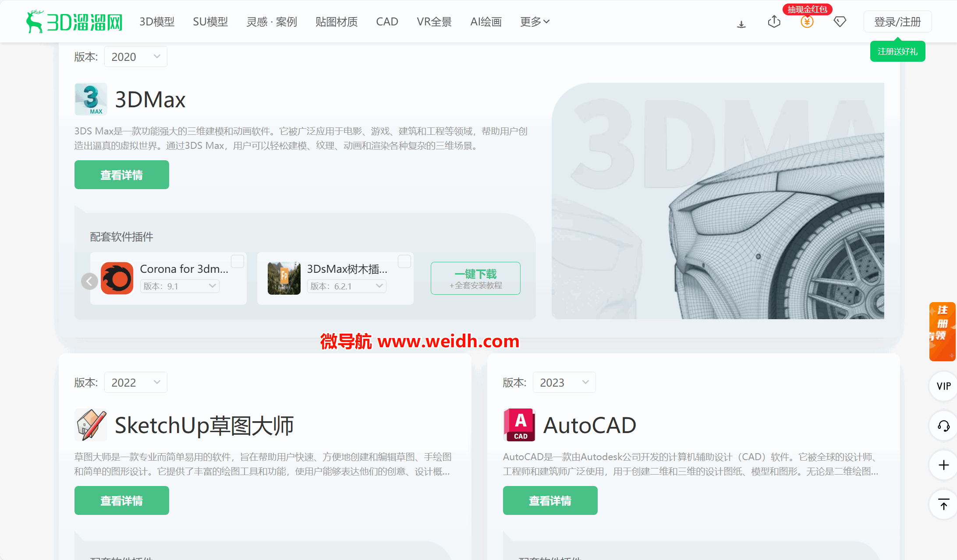Open the customer service headset icon

click(x=943, y=426)
